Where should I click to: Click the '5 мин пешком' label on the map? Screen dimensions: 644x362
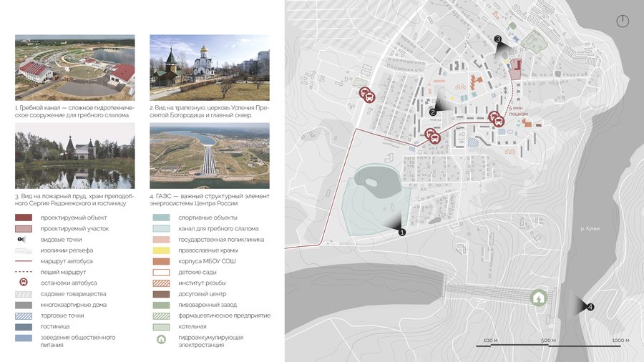pos(518,111)
